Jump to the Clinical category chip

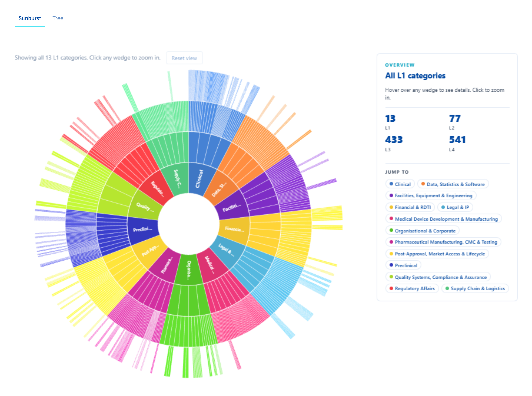(400, 184)
